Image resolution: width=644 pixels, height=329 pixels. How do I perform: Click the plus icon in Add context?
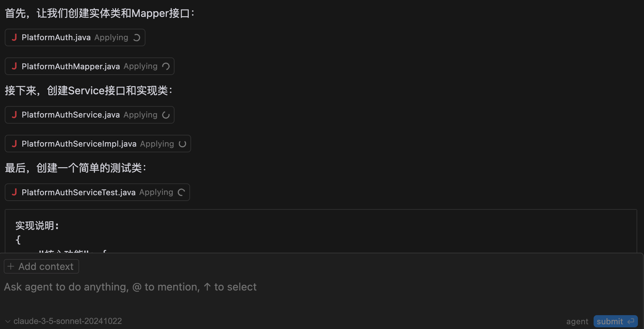tap(11, 267)
